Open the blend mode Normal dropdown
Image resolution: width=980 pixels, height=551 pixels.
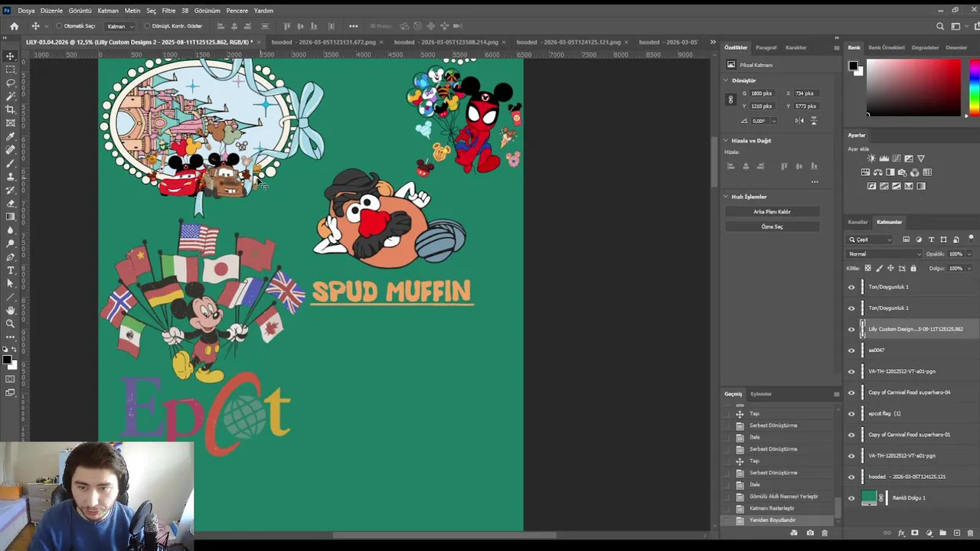click(884, 254)
